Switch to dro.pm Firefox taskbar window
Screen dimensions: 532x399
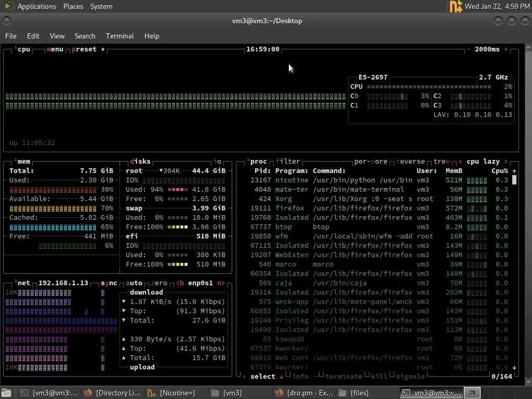click(303, 393)
